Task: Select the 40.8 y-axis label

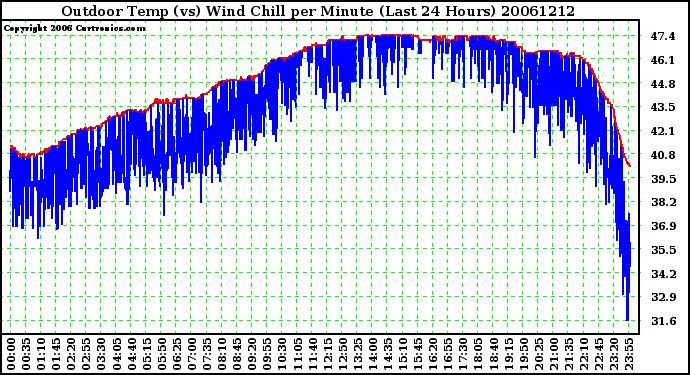Action: pos(663,155)
